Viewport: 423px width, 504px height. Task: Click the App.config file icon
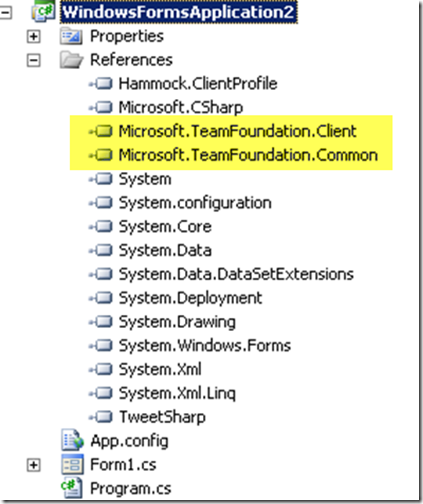[x=72, y=440]
